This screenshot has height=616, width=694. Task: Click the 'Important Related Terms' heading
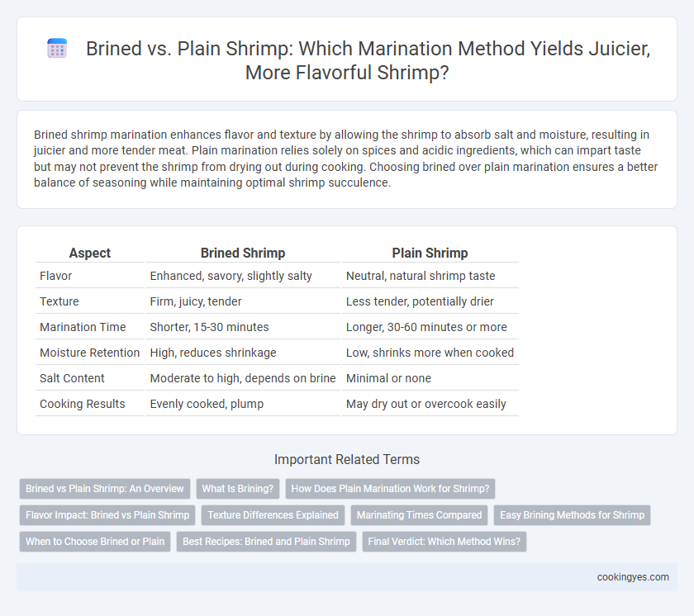tap(346, 459)
